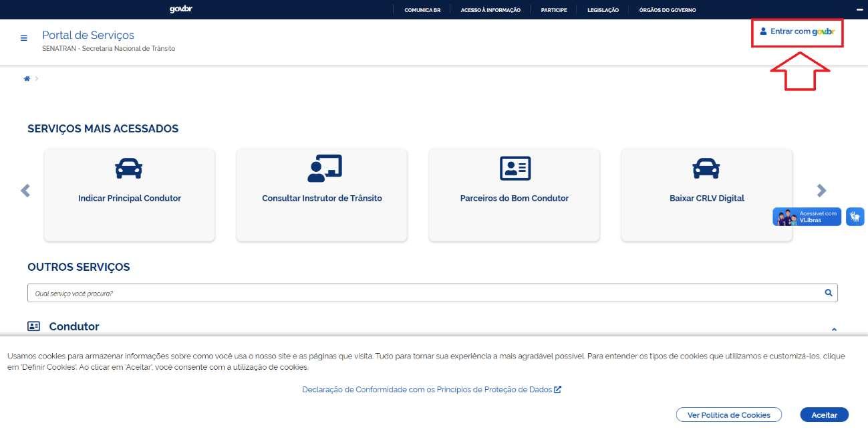
Task: Select the Parceiros do Bom Condutor card icon
Action: [x=514, y=168]
